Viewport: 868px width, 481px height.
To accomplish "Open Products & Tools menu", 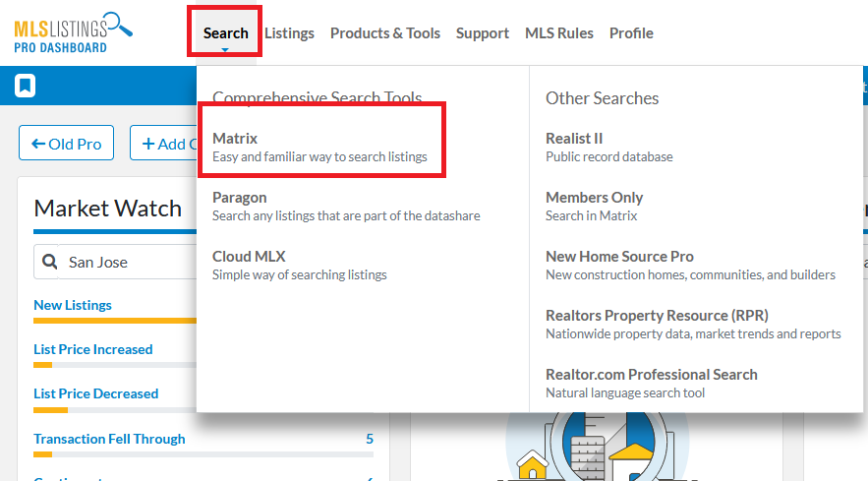I will 385,33.
